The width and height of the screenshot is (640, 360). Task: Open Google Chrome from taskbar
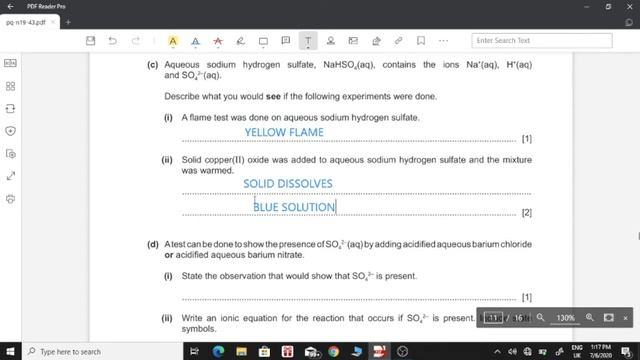coord(333,351)
